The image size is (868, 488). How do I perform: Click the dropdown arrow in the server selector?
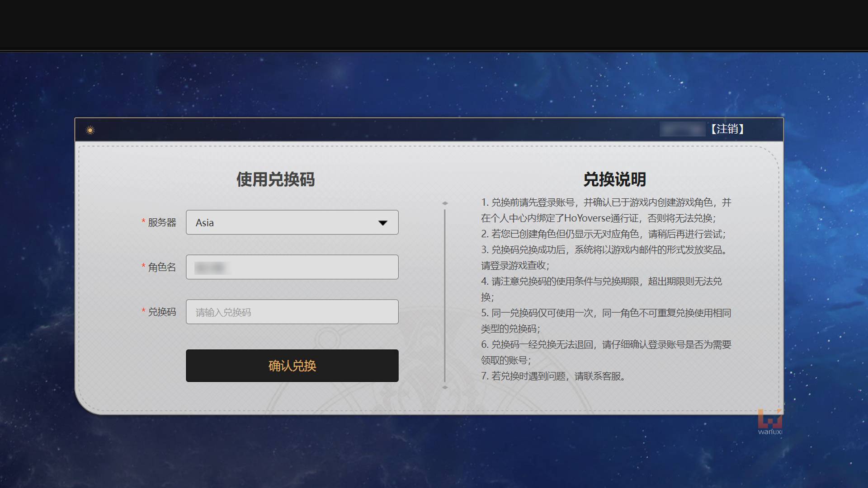point(383,223)
